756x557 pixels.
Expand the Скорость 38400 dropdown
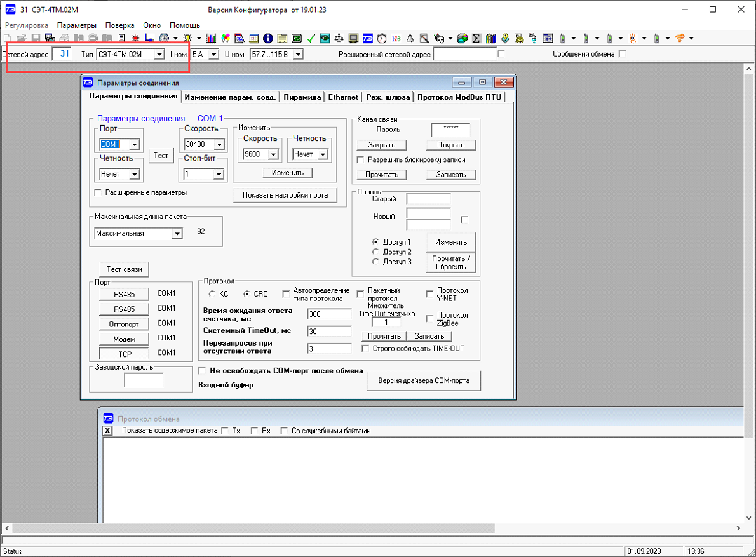tap(220, 145)
